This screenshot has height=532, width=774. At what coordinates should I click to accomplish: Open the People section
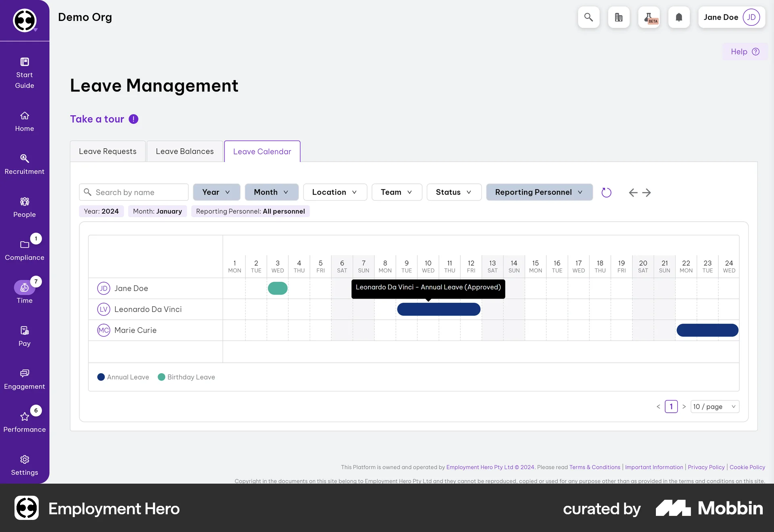(24, 206)
